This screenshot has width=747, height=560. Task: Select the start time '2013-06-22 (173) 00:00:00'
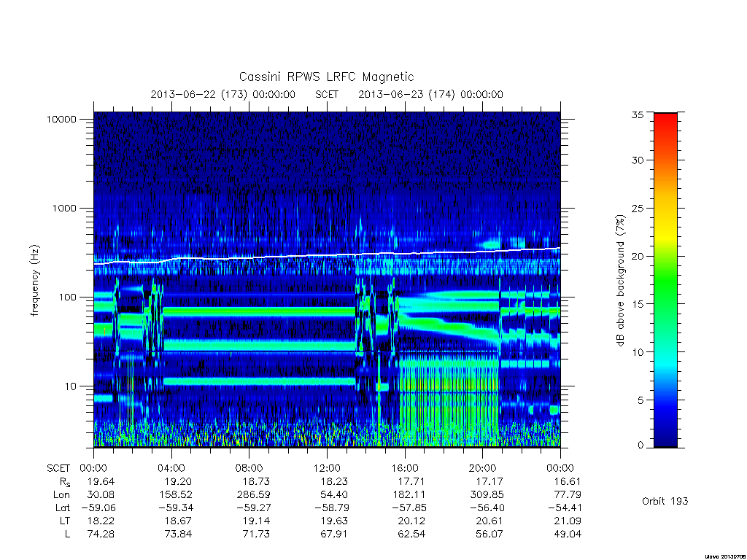tap(223, 94)
